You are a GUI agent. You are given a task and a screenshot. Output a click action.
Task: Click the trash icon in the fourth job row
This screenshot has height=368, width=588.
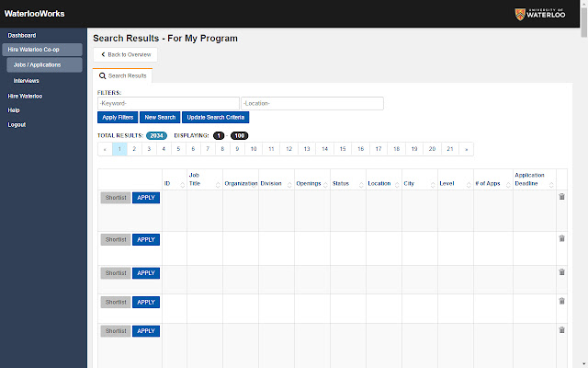pyautogui.click(x=561, y=301)
